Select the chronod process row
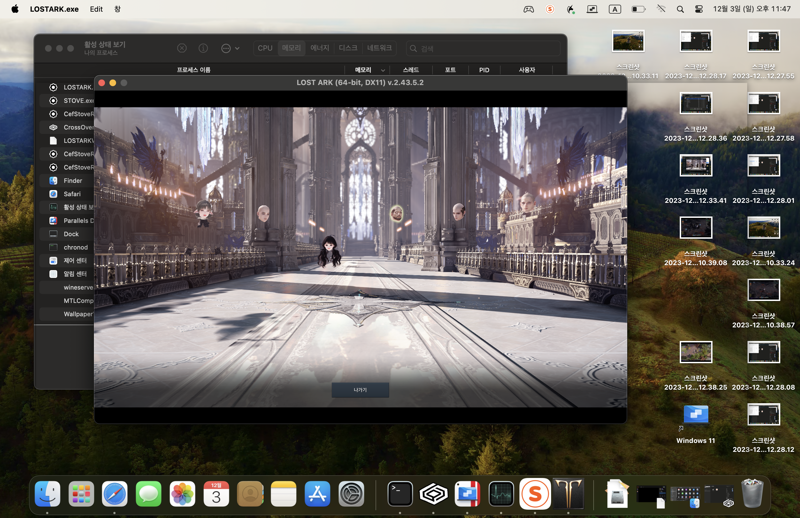This screenshot has height=518, width=800. 67,247
